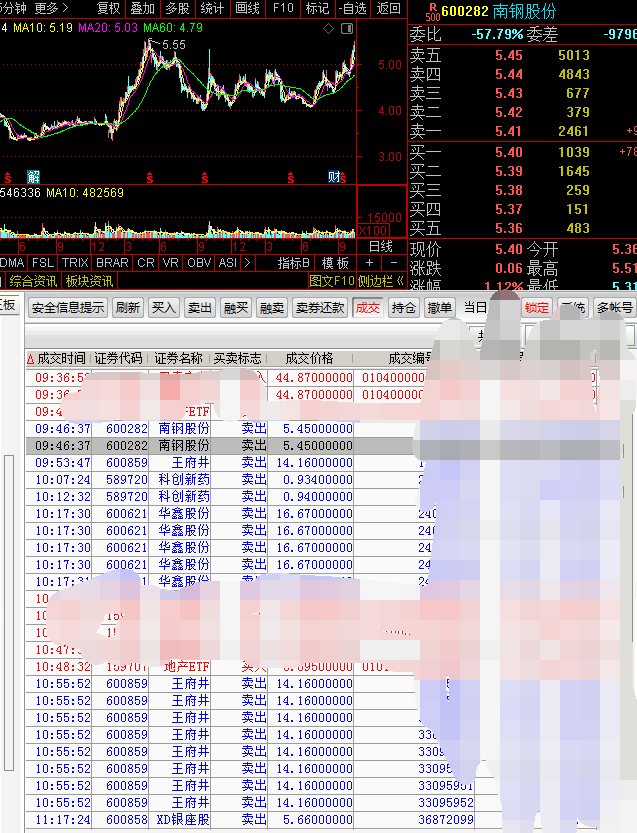637x833 pixels.
Task: Toggle the panel layout icon above chart
Action: coord(347,29)
